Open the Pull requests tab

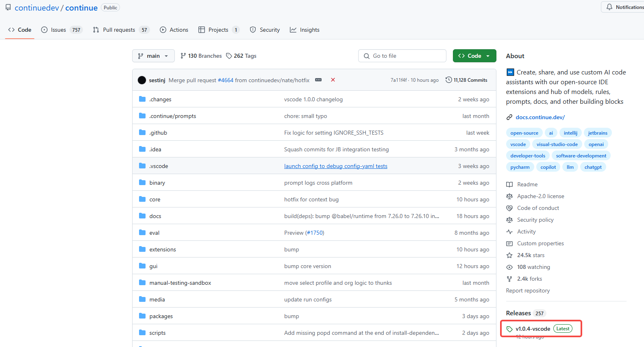[121, 30]
